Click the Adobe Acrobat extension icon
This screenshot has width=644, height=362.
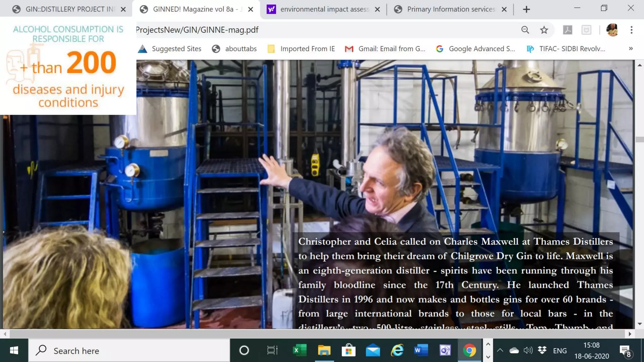click(x=567, y=30)
